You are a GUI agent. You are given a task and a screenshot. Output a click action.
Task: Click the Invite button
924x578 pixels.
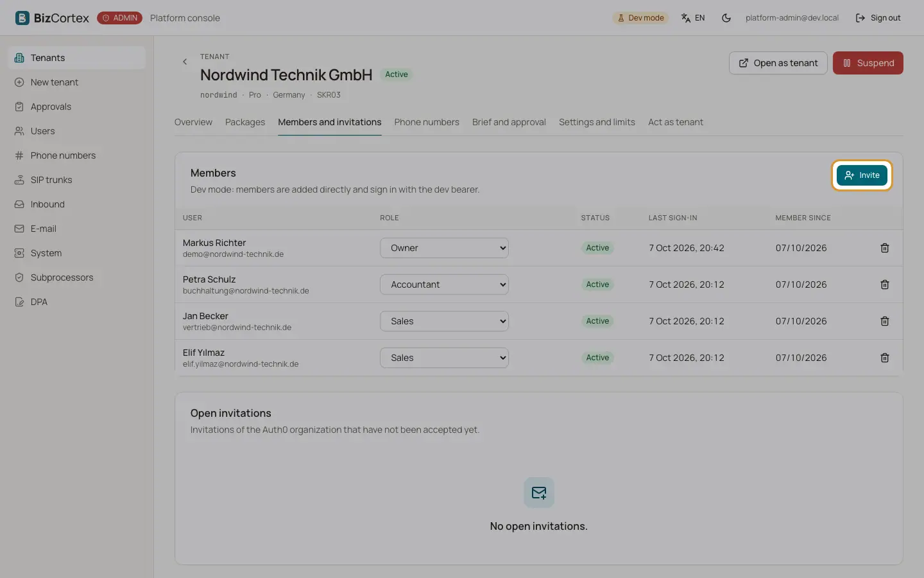pos(862,175)
